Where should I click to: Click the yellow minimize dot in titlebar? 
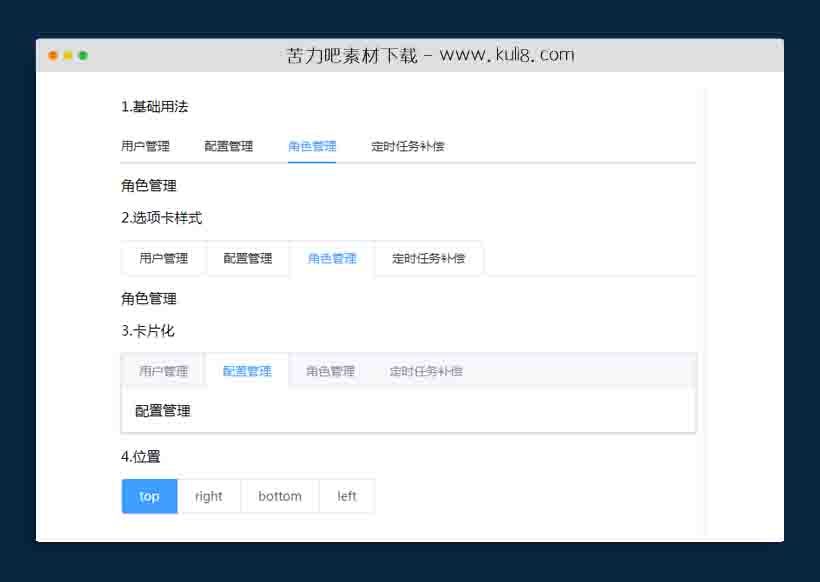(66, 56)
